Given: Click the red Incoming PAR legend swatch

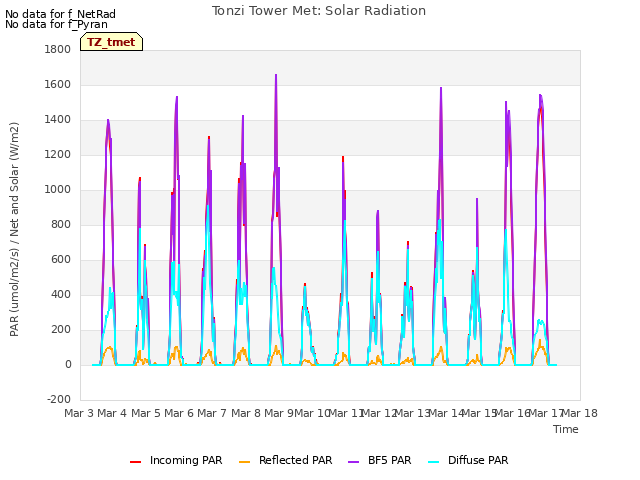Looking at the screenshot, I should [136, 462].
